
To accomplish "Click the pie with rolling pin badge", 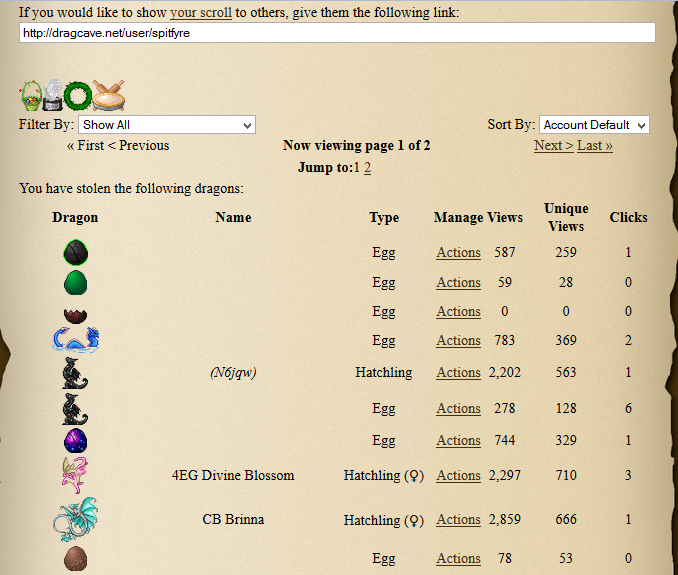I will (x=108, y=95).
